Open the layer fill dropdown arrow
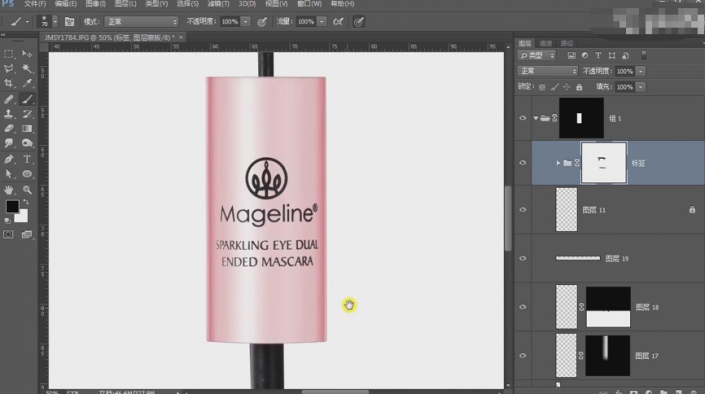Screen dimensions: 705x394 641,87
